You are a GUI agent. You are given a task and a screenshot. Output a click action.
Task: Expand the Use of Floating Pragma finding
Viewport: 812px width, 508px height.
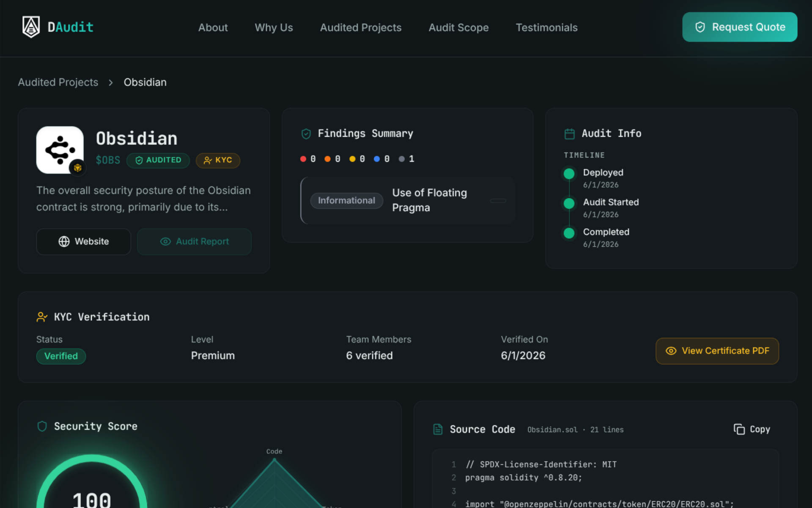pyautogui.click(x=408, y=200)
